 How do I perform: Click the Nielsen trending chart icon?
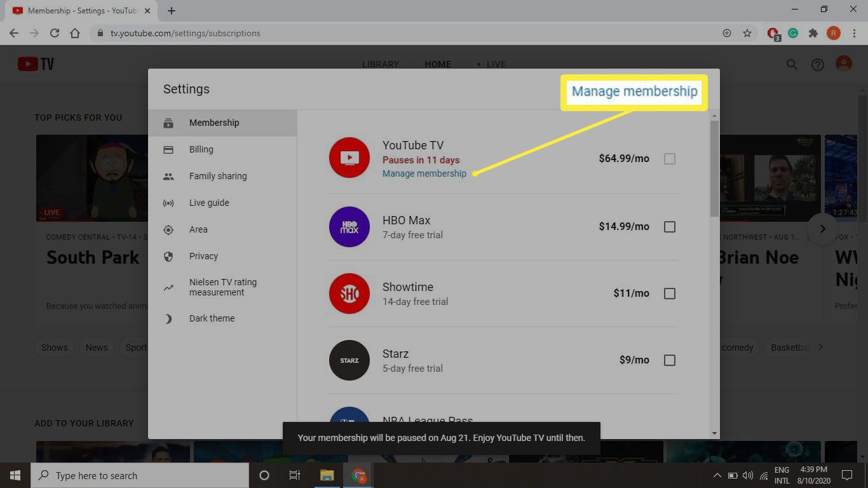(x=168, y=287)
